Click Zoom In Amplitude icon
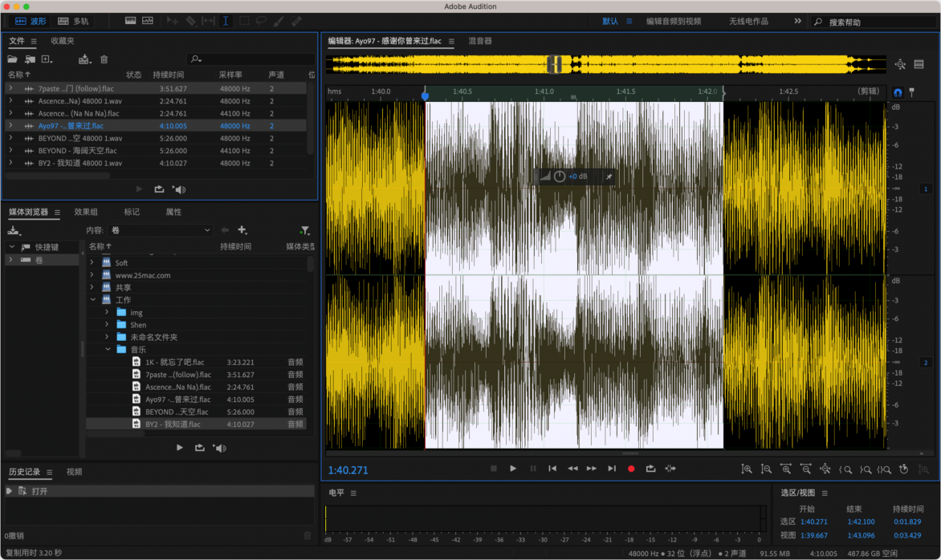This screenshot has width=941, height=560. click(747, 469)
